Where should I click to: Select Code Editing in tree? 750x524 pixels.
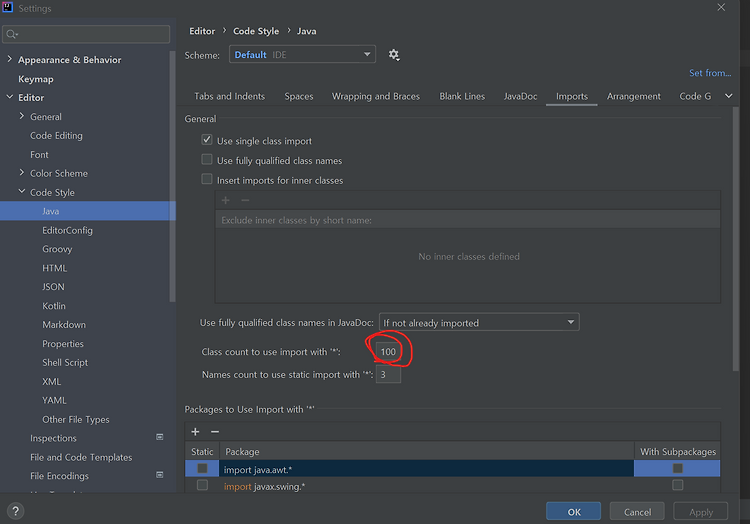(56, 136)
